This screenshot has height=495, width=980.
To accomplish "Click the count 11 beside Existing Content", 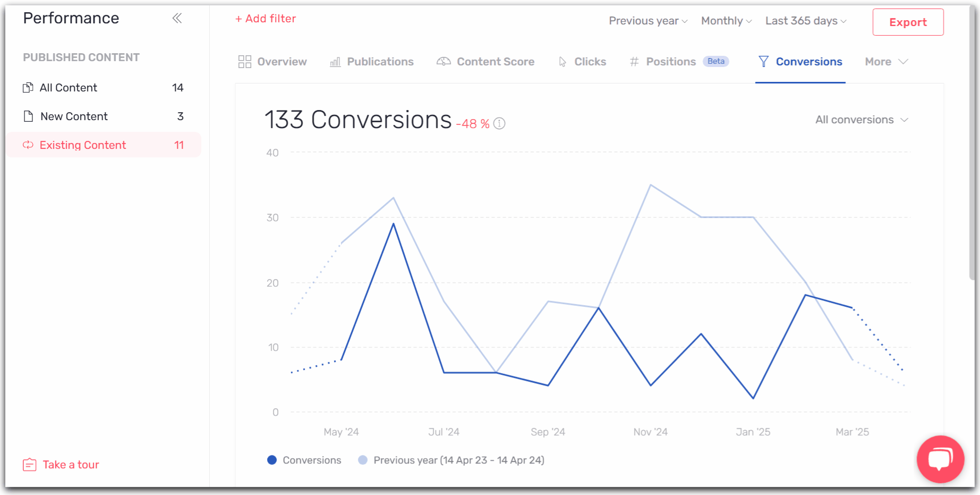I will tap(179, 145).
